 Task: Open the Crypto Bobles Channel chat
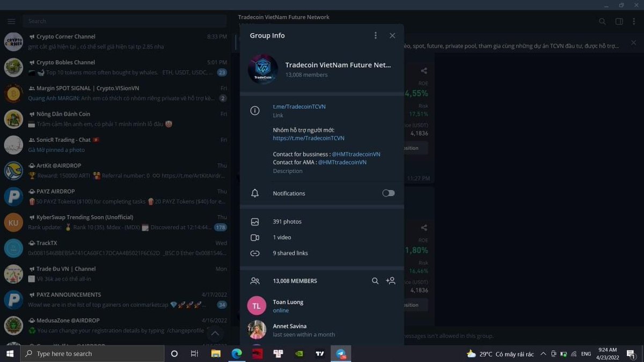(x=115, y=68)
